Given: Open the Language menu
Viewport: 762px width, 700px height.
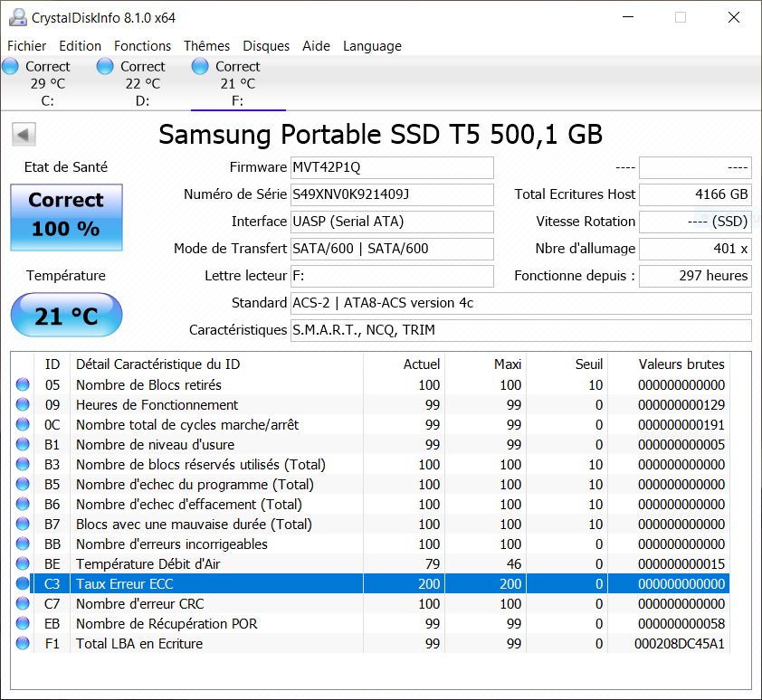Looking at the screenshot, I should pyautogui.click(x=372, y=46).
